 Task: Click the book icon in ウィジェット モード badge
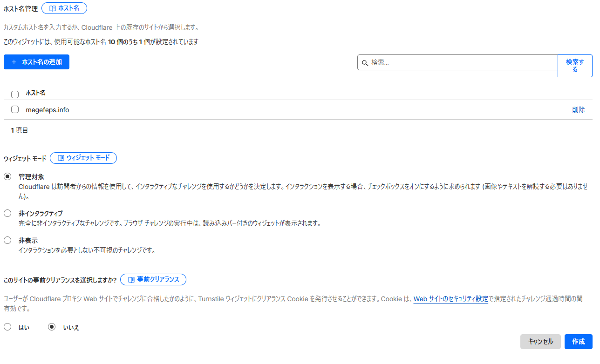(61, 158)
